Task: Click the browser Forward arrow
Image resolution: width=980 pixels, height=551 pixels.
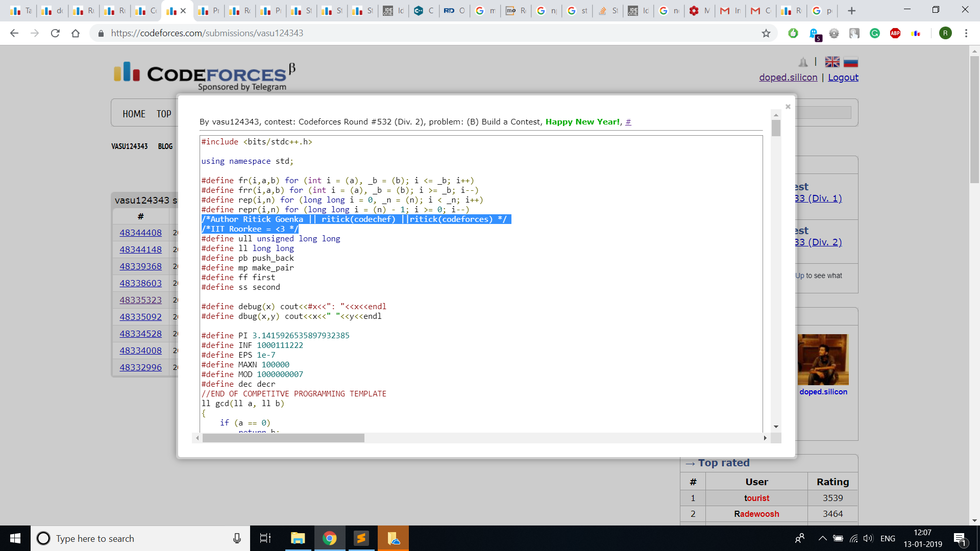Action: click(35, 33)
